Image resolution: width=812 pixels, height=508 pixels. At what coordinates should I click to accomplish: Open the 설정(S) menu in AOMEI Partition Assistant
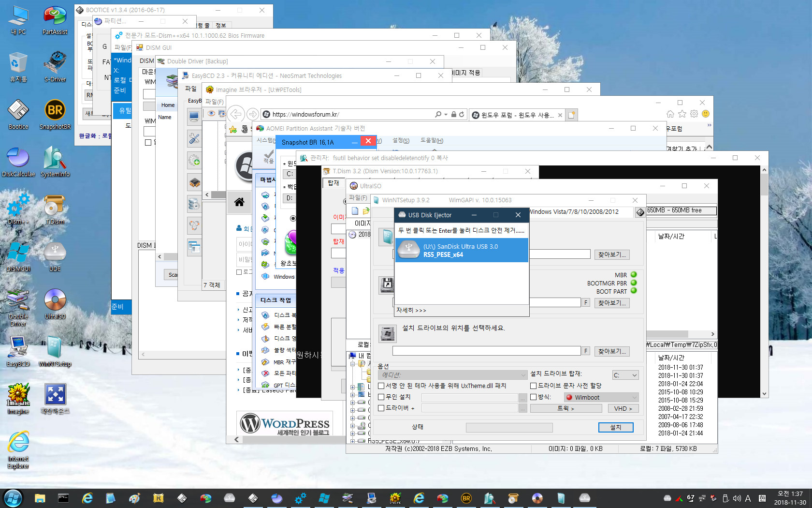pyautogui.click(x=401, y=141)
